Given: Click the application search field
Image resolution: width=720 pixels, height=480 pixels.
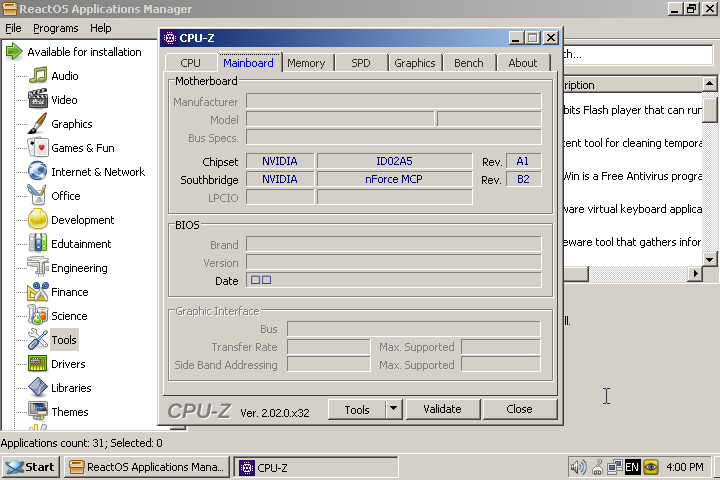Looking at the screenshot, I should coord(638,55).
